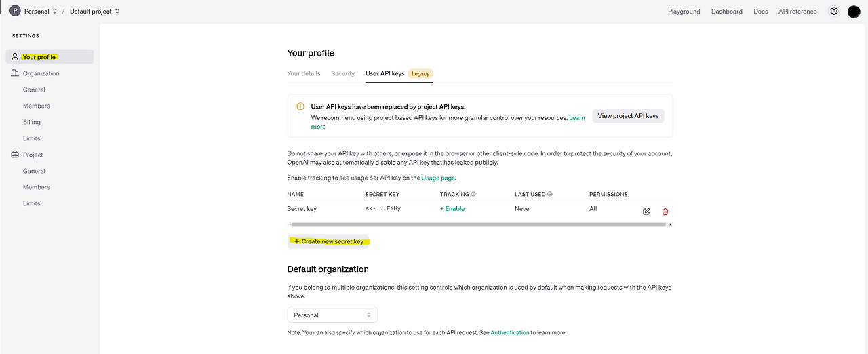Click the settings gear icon
868x354 pixels.
coord(834,11)
